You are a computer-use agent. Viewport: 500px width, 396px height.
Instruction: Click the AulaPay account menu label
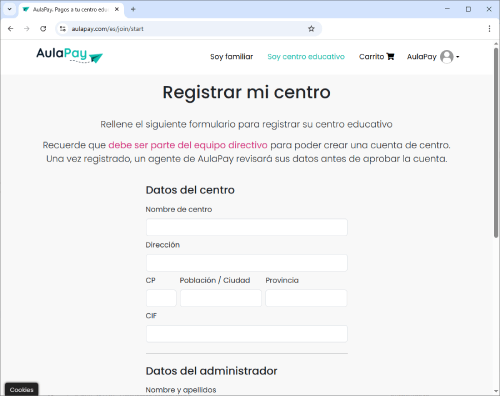(x=422, y=57)
